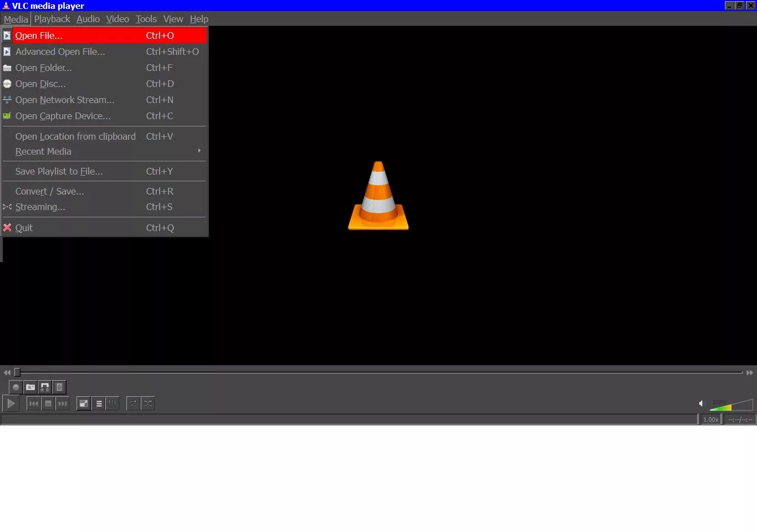The height and width of the screenshot is (532, 757).
Task: Select Quit in the Media menu
Action: pyautogui.click(x=104, y=228)
